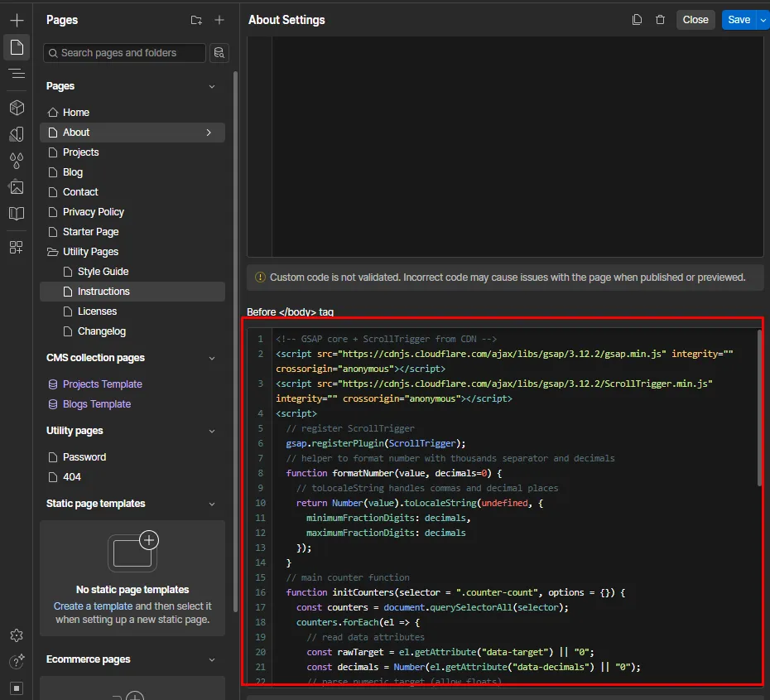This screenshot has width=770, height=700.
Task: Open the Blogs Template page
Action: 97,404
